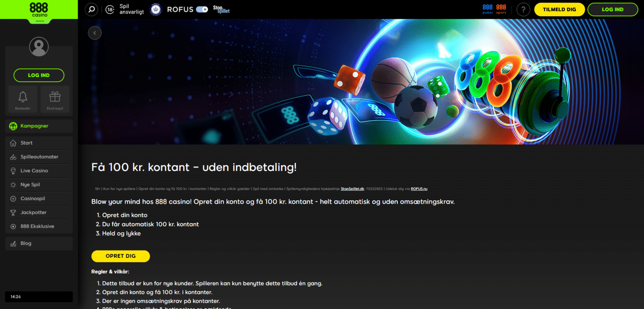This screenshot has width=644, height=309.
Task: Click the 888 casino logo
Action: click(39, 10)
